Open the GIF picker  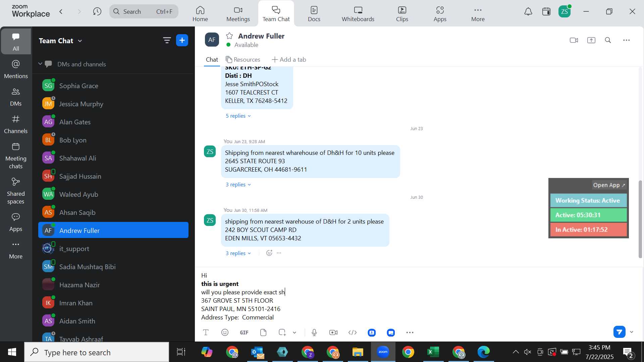(244, 333)
